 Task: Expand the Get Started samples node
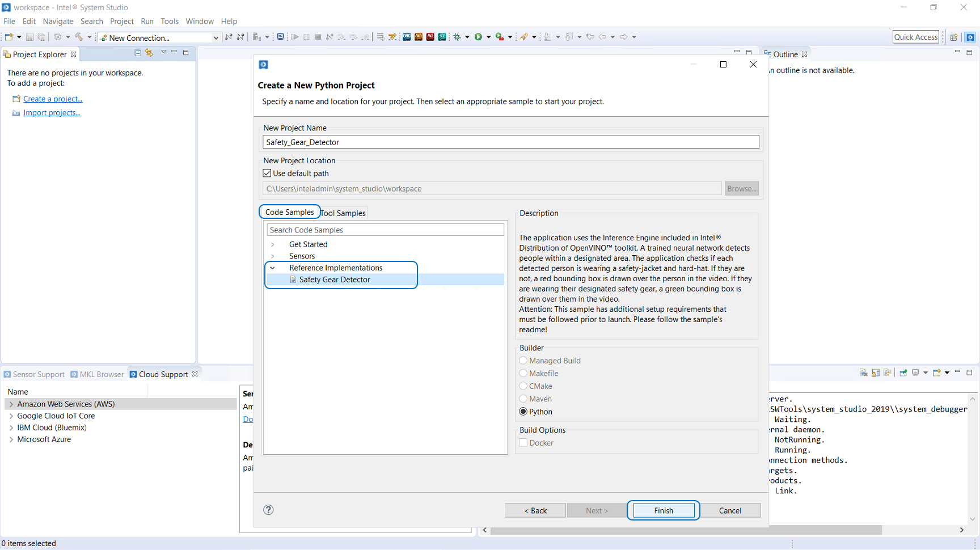coord(273,244)
